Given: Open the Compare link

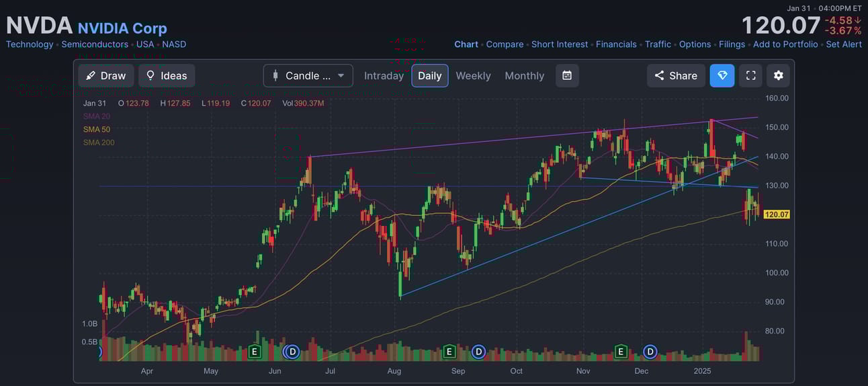Looking at the screenshot, I should (x=505, y=44).
